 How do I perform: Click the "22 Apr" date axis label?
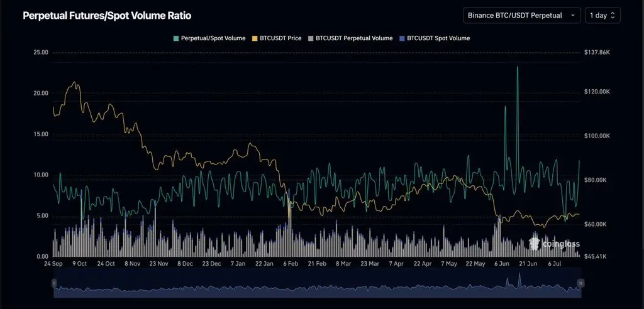pos(422,264)
